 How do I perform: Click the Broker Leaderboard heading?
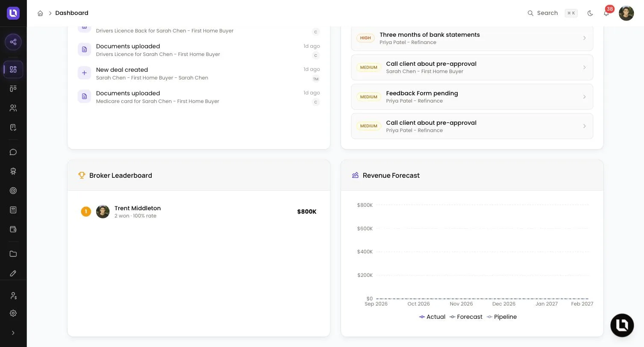121,176
